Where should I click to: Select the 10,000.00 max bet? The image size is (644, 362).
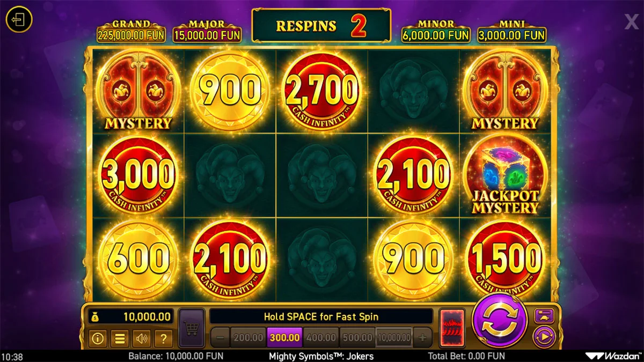pos(394,338)
